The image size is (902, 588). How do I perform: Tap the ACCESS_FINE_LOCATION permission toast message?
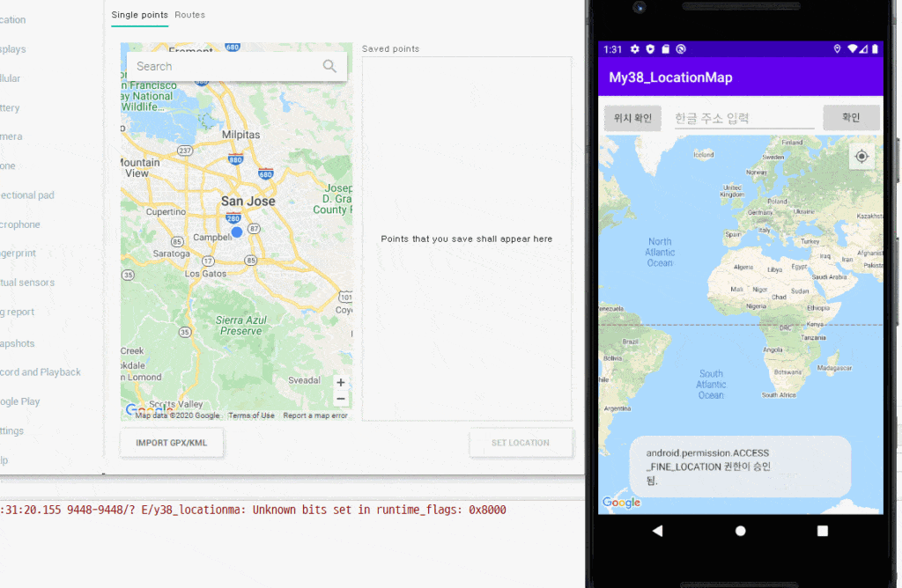coord(740,467)
